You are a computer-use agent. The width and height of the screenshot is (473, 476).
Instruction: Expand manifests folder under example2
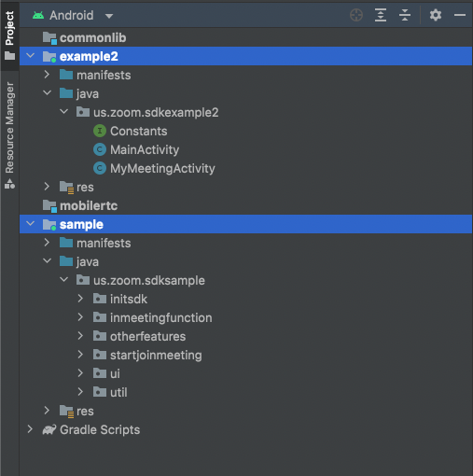tap(47, 75)
